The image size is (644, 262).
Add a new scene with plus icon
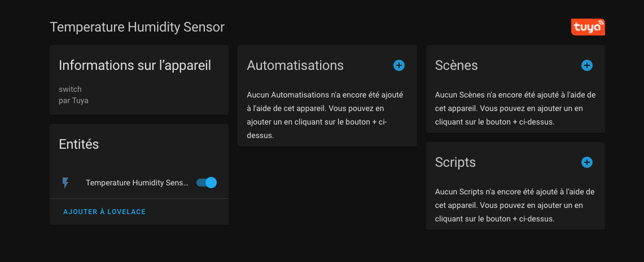[587, 65]
